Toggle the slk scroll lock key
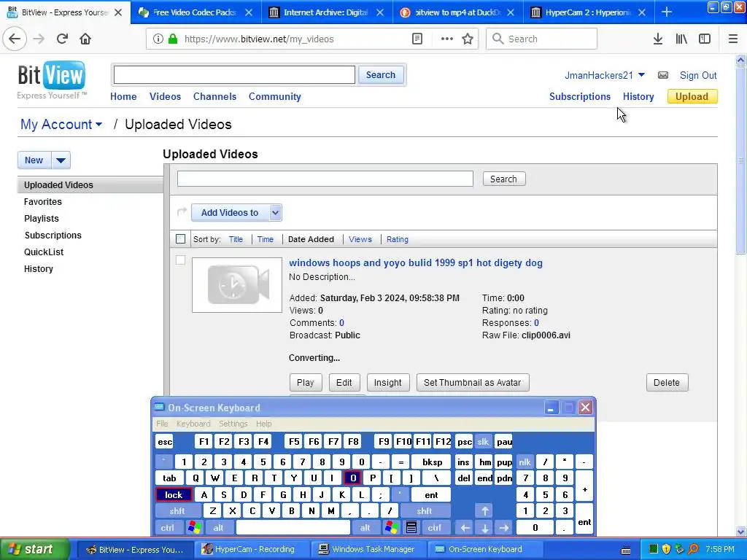 483,442
